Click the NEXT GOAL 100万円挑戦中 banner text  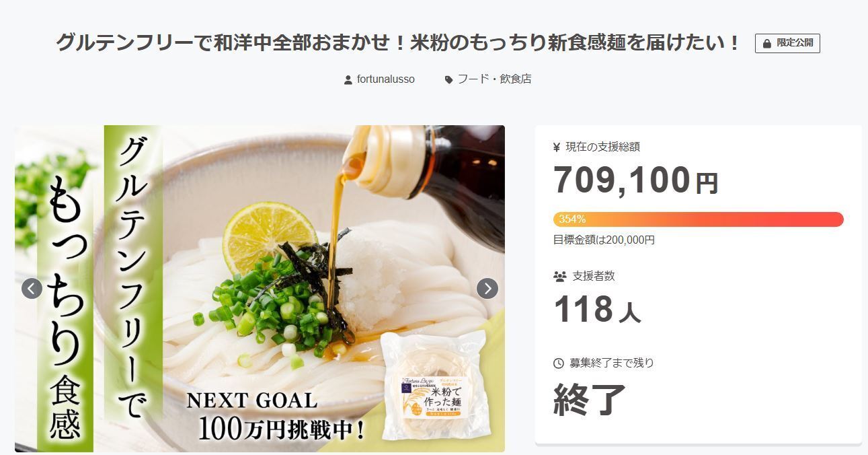[x=276, y=417]
